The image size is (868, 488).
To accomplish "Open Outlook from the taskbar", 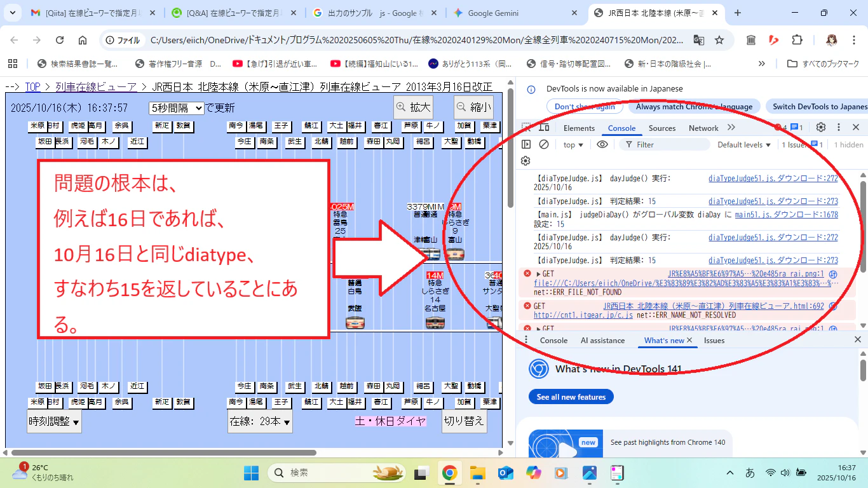I will click(x=505, y=473).
